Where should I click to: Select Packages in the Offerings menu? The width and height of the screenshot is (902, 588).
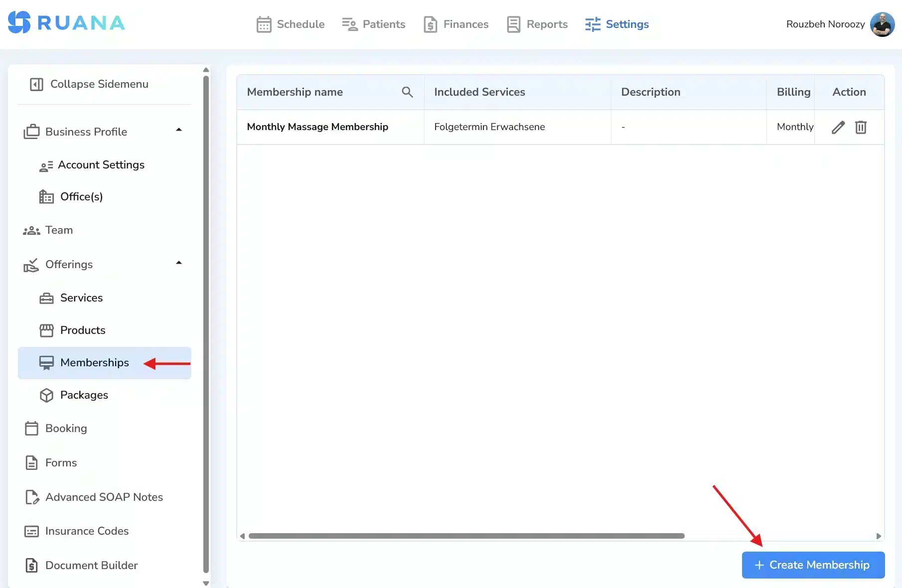84,395
